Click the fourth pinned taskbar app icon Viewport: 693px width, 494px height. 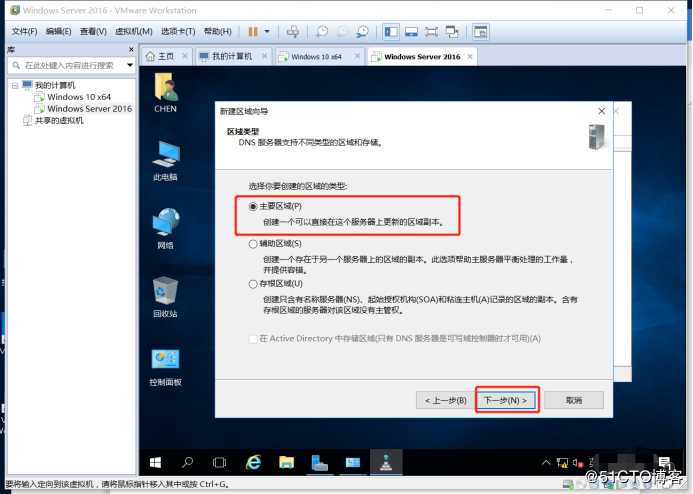(x=353, y=463)
